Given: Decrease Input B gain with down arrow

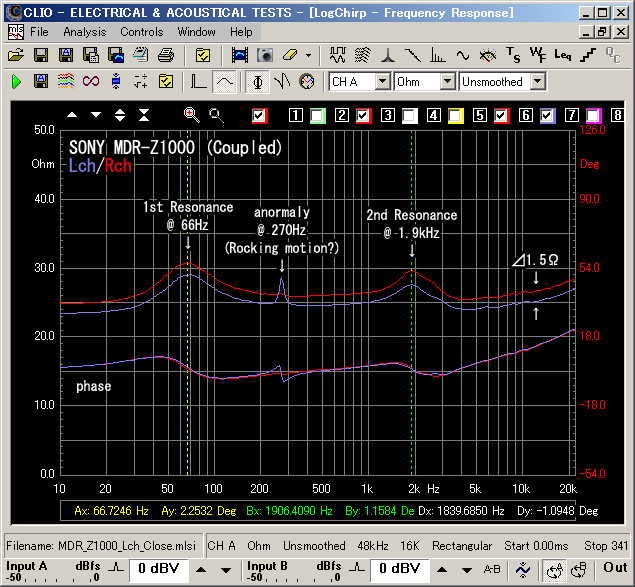Looking at the screenshot, I should (x=467, y=570).
